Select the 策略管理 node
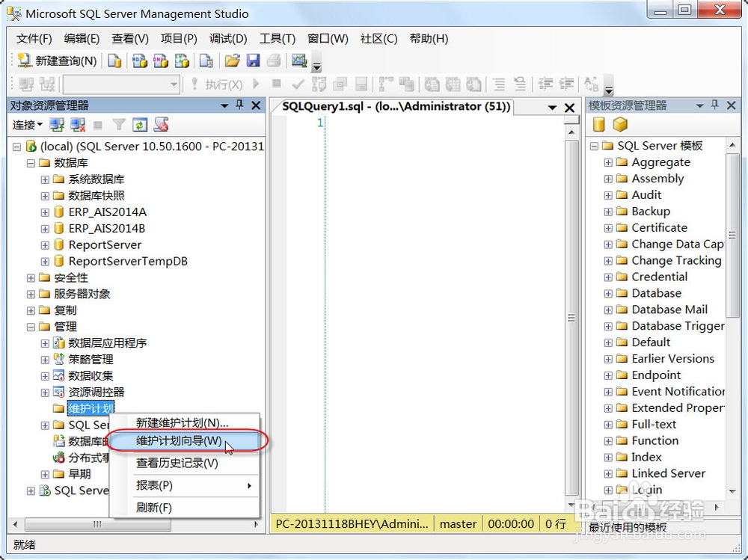This screenshot has height=560, width=748. [91, 360]
